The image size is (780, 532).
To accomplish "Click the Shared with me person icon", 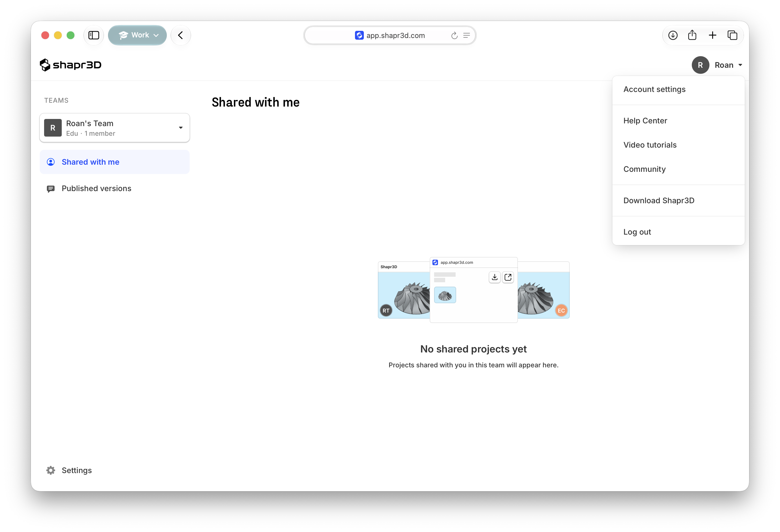I will tap(51, 162).
